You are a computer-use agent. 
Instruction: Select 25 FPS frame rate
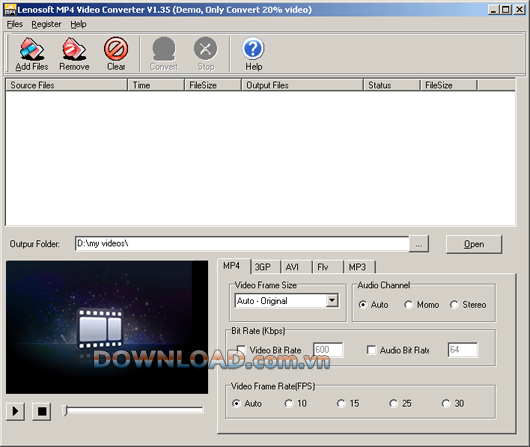[x=393, y=403]
